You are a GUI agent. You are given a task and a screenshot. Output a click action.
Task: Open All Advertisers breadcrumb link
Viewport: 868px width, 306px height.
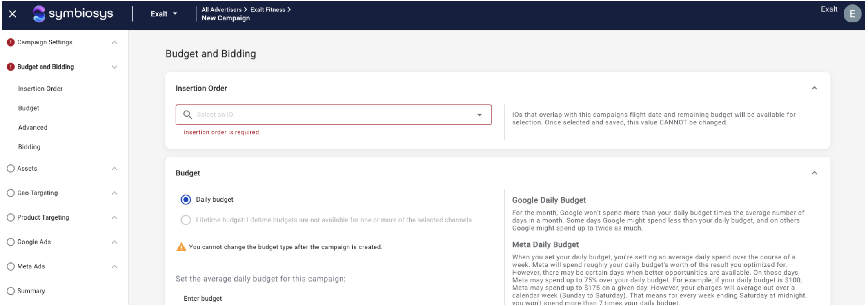click(x=221, y=9)
